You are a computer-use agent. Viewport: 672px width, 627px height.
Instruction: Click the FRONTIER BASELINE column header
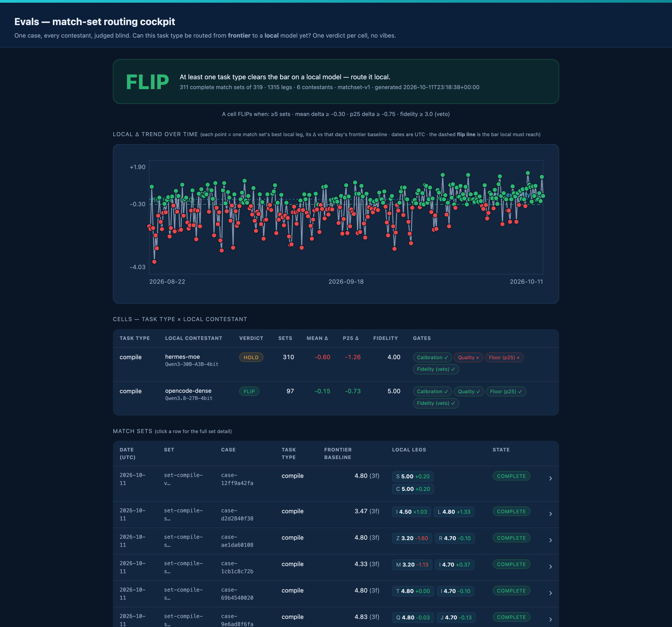click(338, 453)
